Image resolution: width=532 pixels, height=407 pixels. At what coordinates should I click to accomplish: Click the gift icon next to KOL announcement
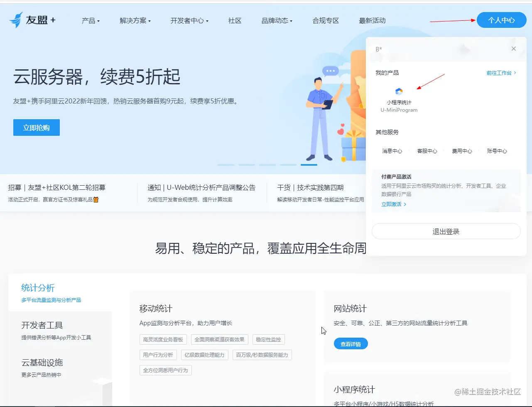pyautogui.click(x=96, y=199)
